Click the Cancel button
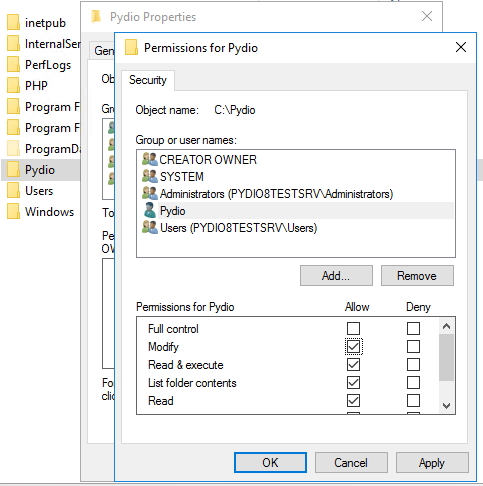Screen dimensions: 483x486 pos(351,463)
